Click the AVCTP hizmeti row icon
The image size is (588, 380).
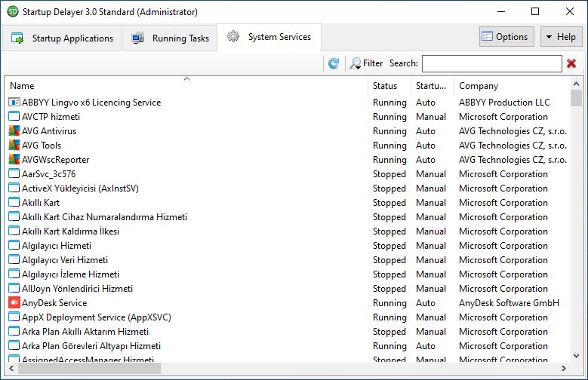[x=14, y=117]
